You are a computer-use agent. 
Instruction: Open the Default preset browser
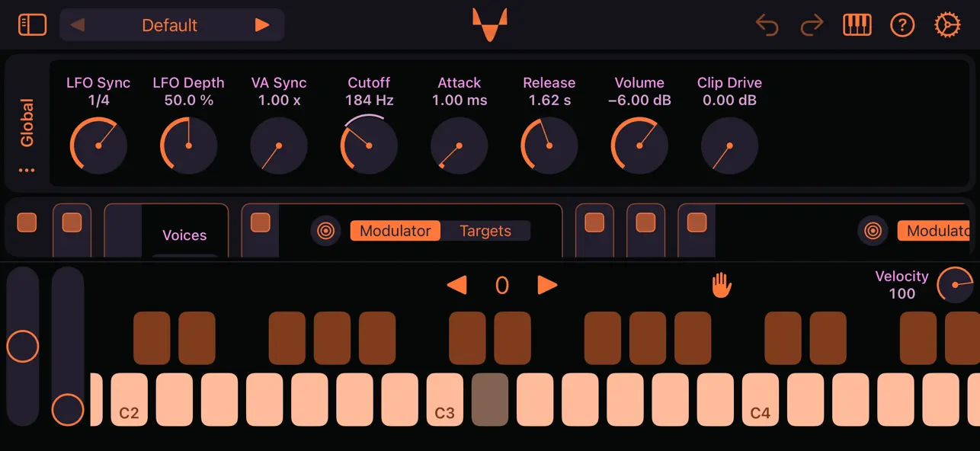click(x=169, y=24)
